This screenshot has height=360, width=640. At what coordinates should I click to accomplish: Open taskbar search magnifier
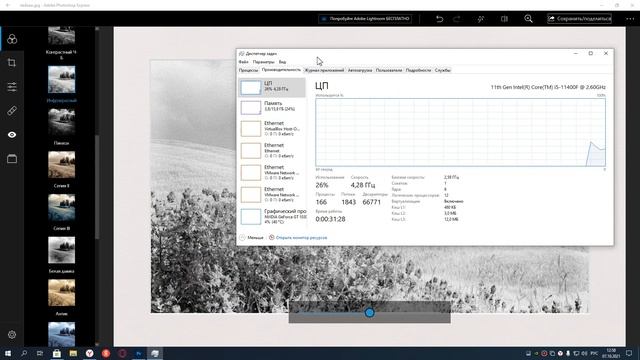pos(24,353)
